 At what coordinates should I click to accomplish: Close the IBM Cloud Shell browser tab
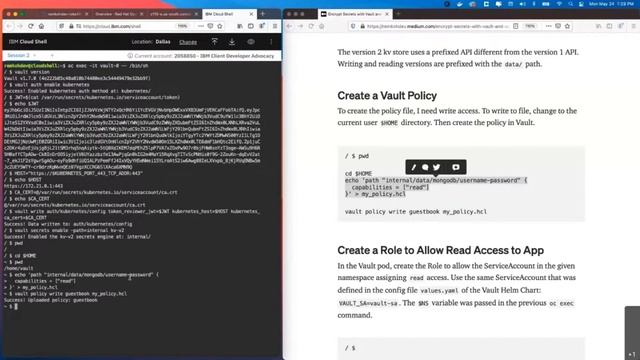251,14
